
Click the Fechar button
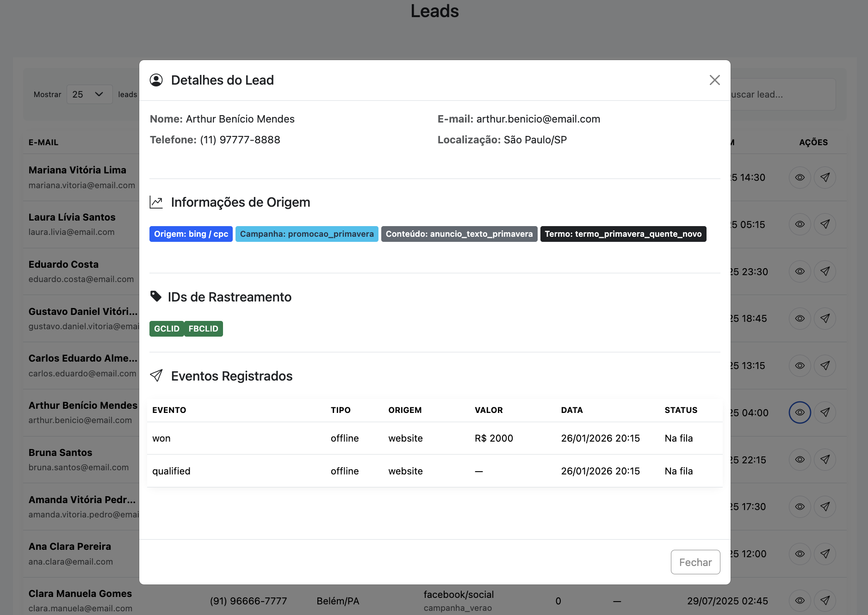pos(695,562)
